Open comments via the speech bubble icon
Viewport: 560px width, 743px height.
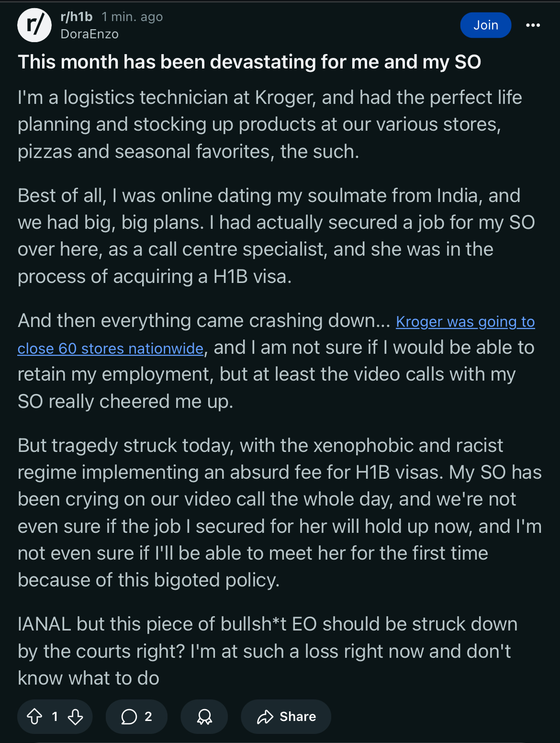(129, 717)
